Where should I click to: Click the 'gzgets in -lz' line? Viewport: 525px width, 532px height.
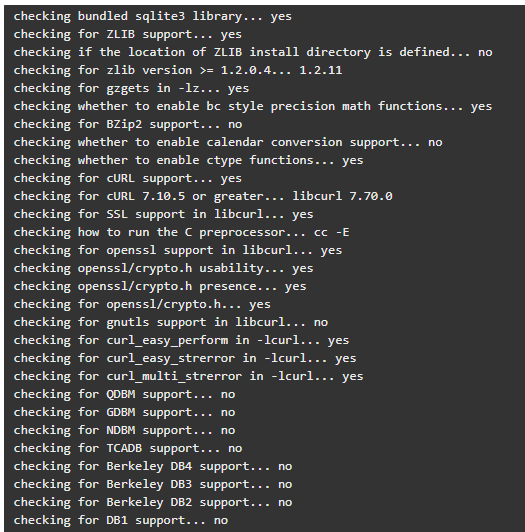[131, 88]
